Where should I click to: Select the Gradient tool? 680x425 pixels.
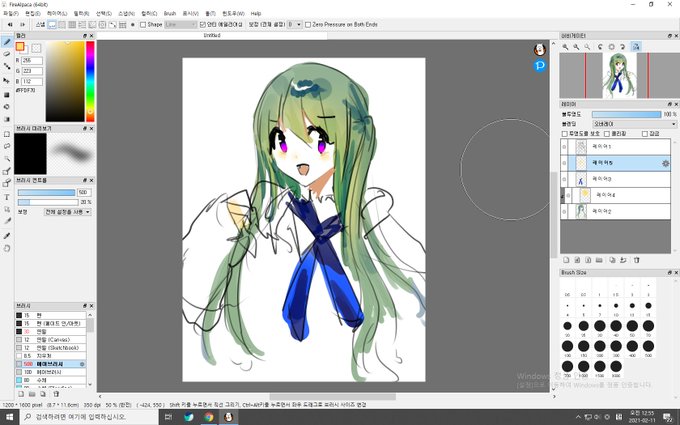click(7, 119)
